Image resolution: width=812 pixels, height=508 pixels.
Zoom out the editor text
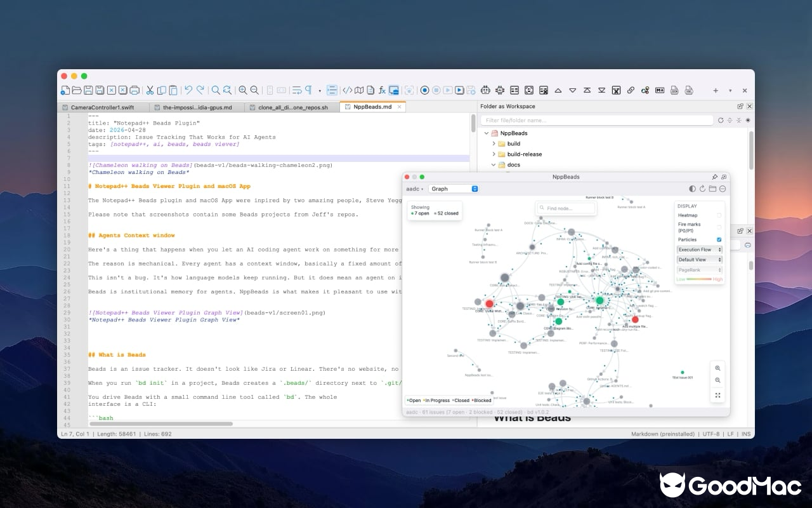click(254, 90)
